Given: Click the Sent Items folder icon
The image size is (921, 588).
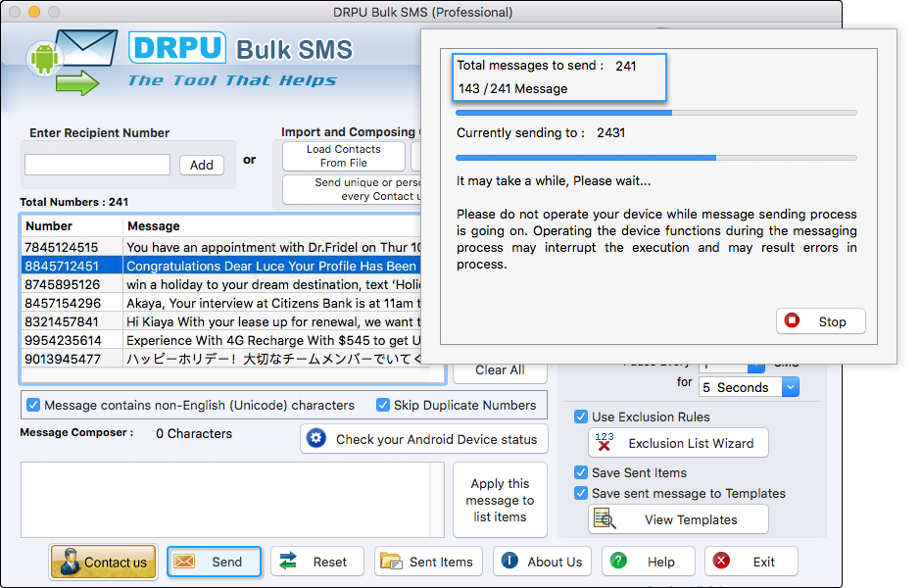Looking at the screenshot, I should [391, 562].
